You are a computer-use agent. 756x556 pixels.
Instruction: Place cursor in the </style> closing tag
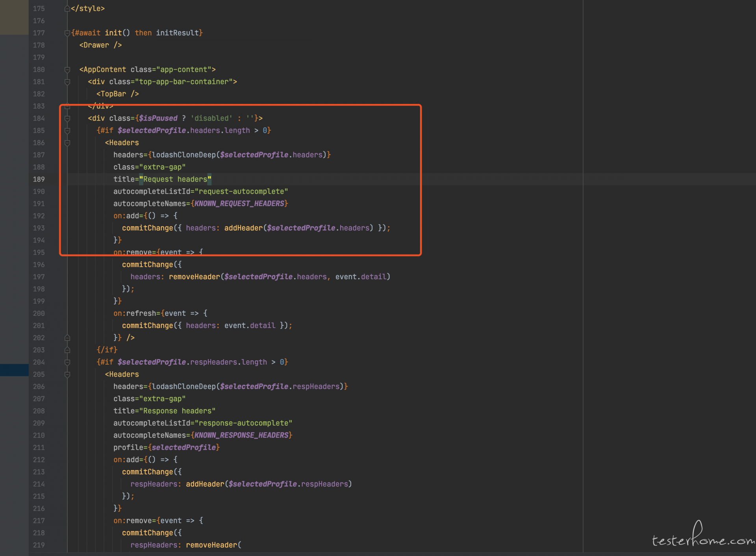click(x=88, y=9)
